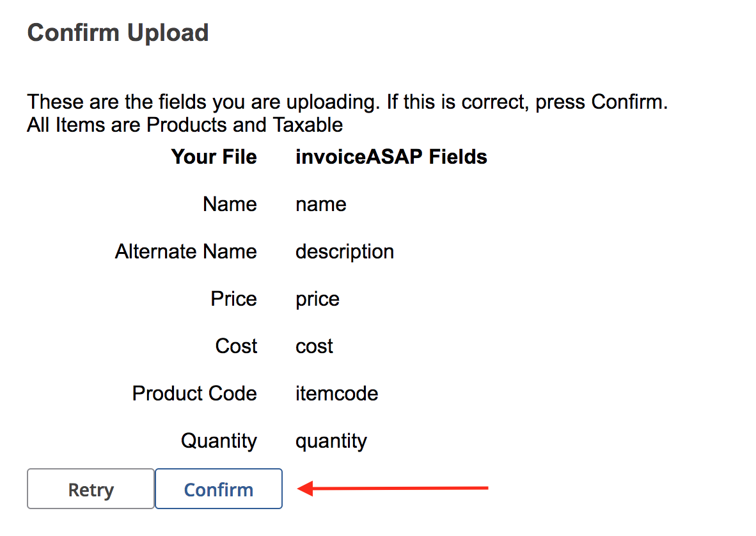Screen dimensions: 756x536
Task: Click the lowercase price field value
Action: coord(317,299)
